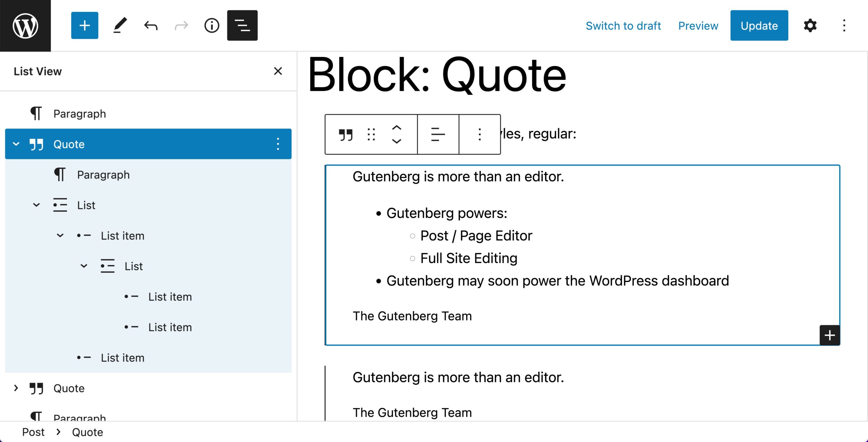Click the Quote block type icon in toolbar
This screenshot has width=868, height=442.
(x=346, y=135)
